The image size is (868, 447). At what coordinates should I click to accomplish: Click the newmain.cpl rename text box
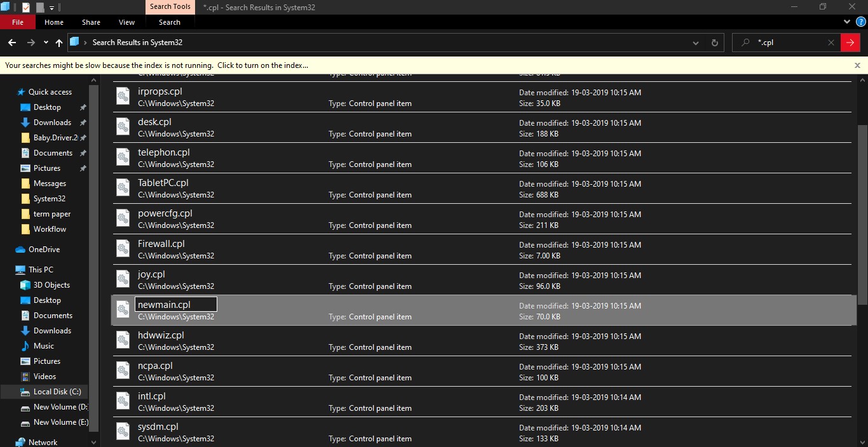pyautogui.click(x=176, y=305)
